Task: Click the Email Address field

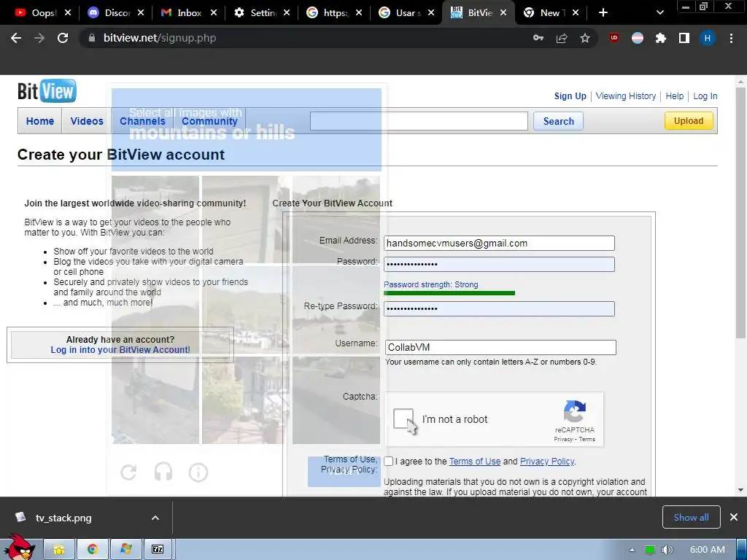Action: click(x=499, y=244)
